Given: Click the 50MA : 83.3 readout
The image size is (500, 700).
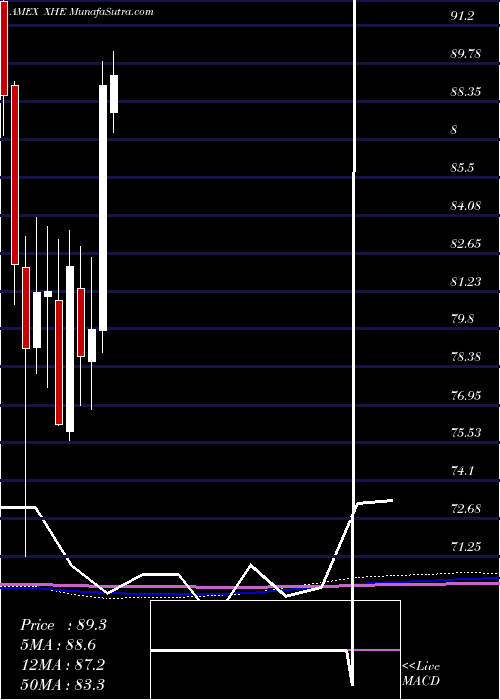Looking at the screenshot, I should tap(62, 684).
